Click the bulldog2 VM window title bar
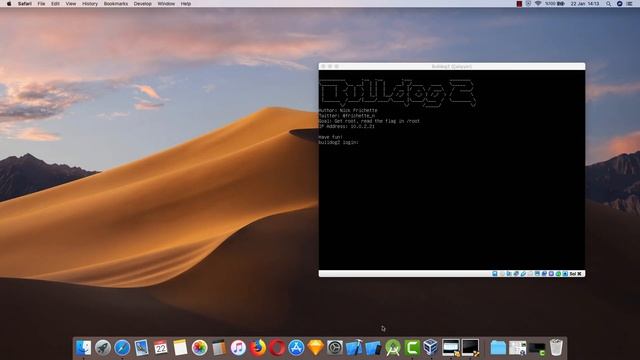Screen dimensions: 640x360 coord(451,66)
